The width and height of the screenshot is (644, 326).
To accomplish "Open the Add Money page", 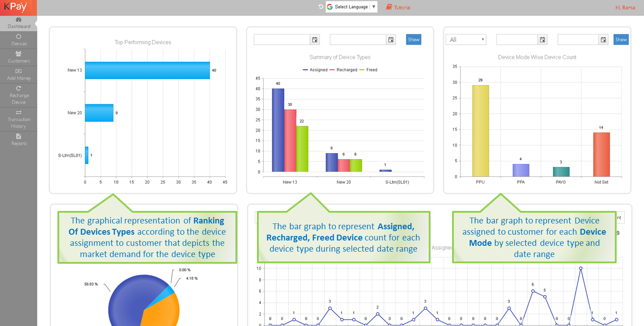I will (x=18, y=75).
